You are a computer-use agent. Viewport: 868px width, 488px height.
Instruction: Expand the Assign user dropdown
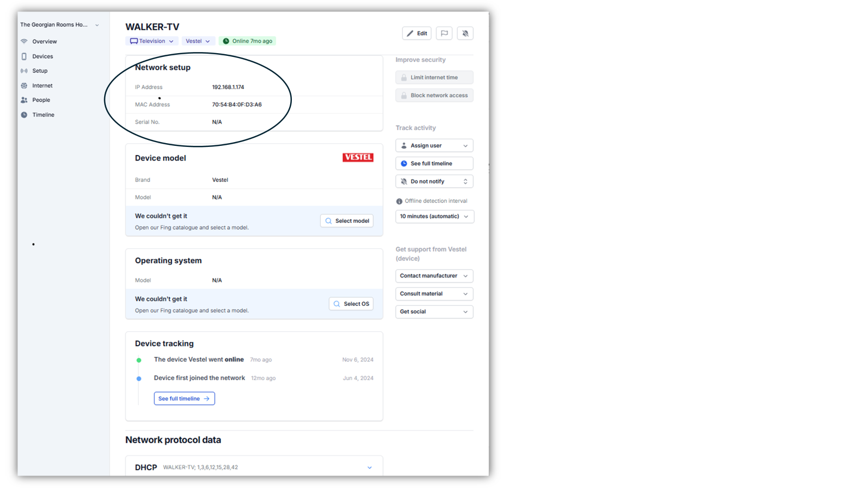[434, 146]
